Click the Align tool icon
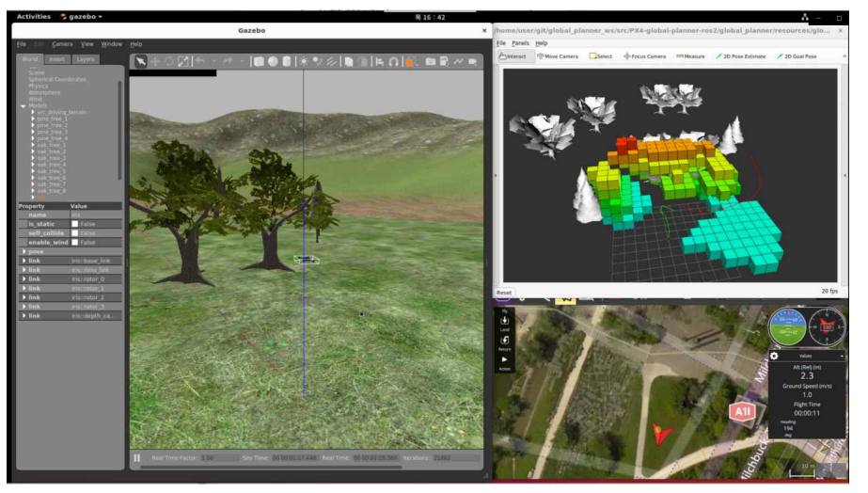The height and width of the screenshot is (493, 868). point(379,61)
